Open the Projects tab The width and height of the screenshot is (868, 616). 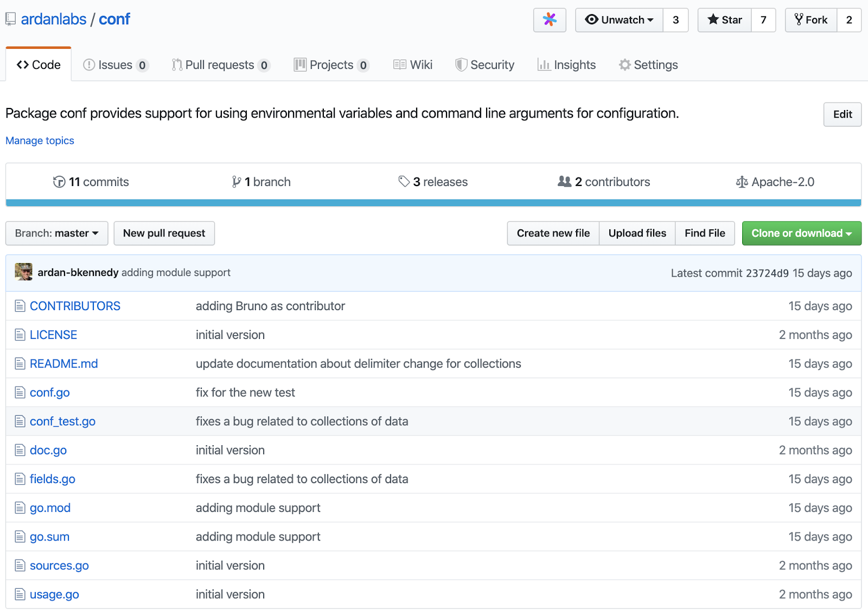coord(331,65)
